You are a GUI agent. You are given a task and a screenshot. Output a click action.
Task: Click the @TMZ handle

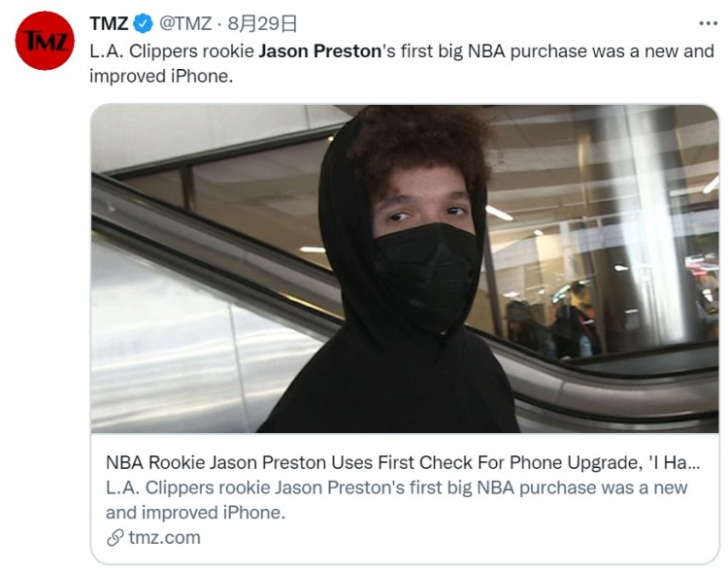point(185,23)
